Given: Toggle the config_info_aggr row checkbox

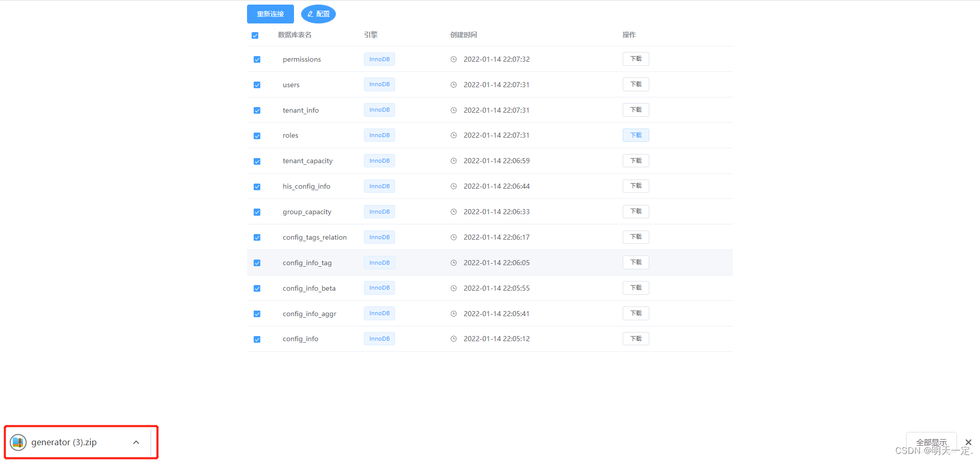Looking at the screenshot, I should pyautogui.click(x=257, y=314).
